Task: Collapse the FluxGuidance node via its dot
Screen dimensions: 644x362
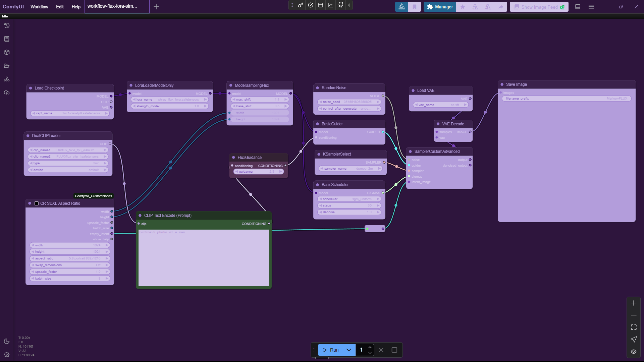Action: point(234,158)
